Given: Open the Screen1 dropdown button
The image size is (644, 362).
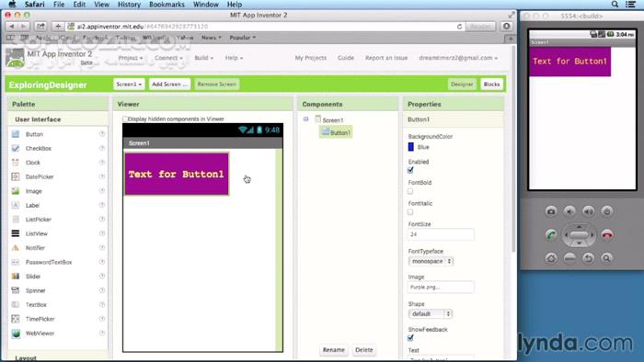Looking at the screenshot, I should 129,84.
